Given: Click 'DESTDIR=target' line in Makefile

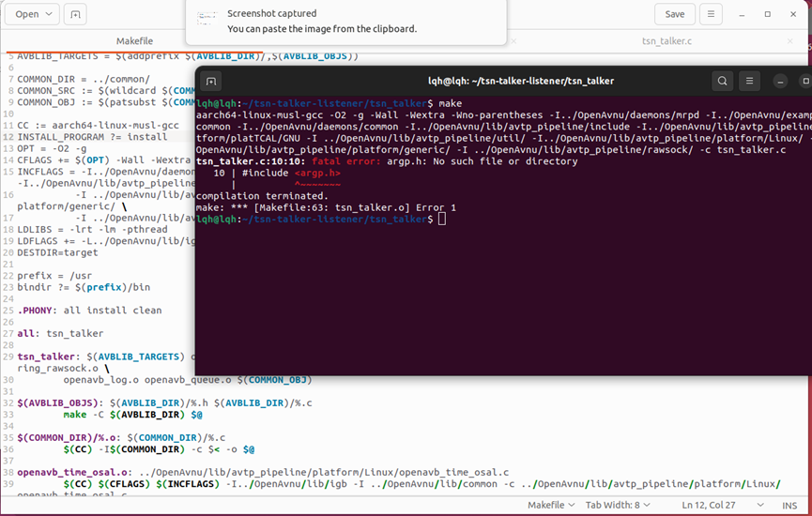Looking at the screenshot, I should tap(57, 252).
